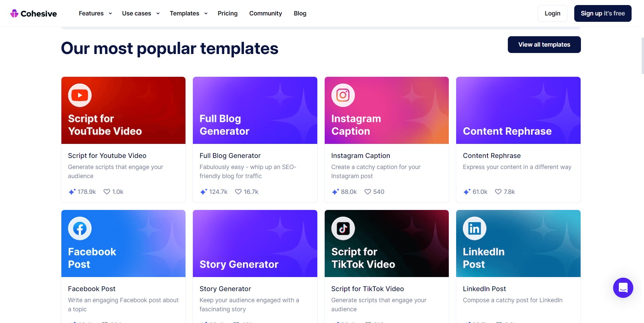Screen dimensions: 644x323
Task: Click heart icon beside 7.8k likes
Action: point(498,192)
